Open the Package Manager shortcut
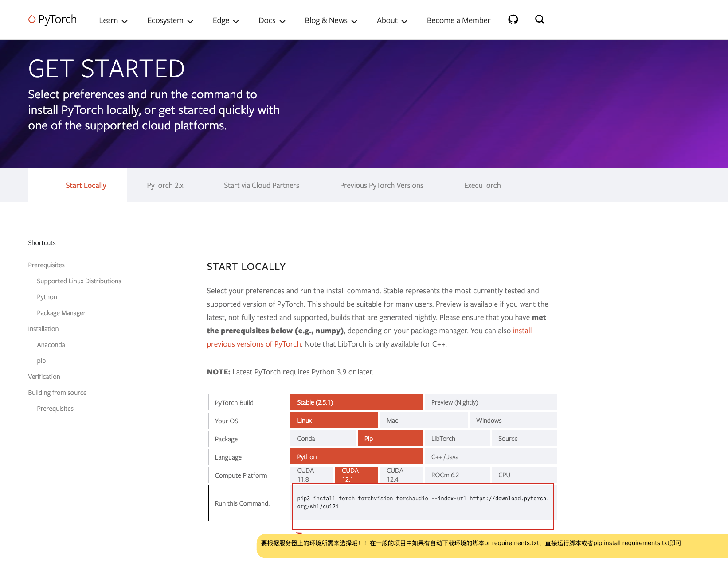 [x=61, y=313]
